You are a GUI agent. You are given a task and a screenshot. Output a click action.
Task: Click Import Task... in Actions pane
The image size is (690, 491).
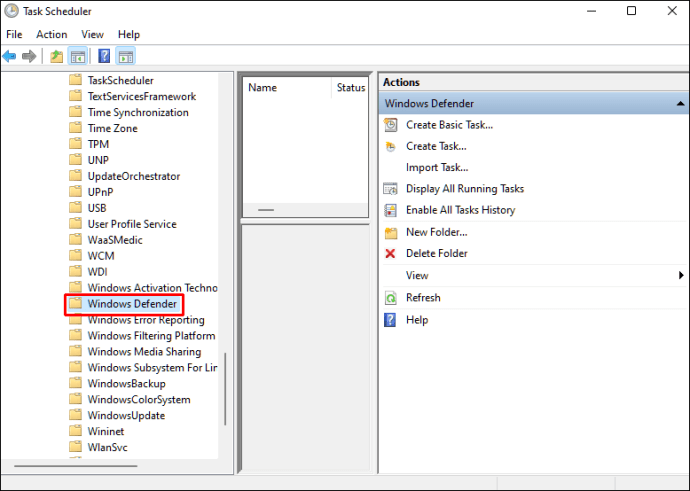(x=436, y=168)
